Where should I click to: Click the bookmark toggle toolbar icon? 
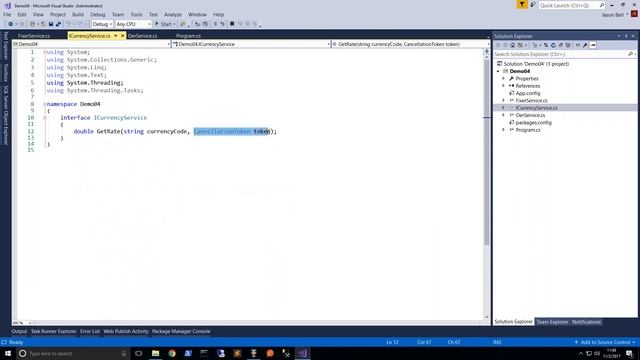point(232,24)
